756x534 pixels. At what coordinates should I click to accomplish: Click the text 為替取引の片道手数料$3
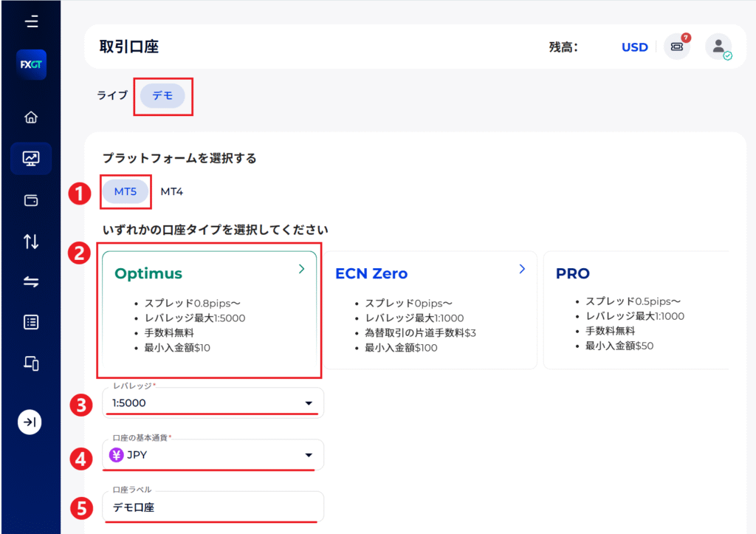coord(420,333)
